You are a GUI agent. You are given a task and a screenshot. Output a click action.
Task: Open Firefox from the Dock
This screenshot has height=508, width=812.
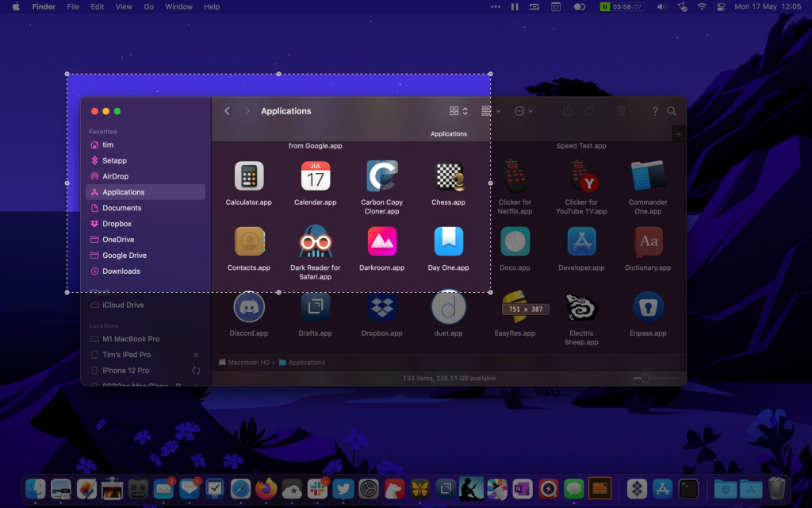click(266, 489)
